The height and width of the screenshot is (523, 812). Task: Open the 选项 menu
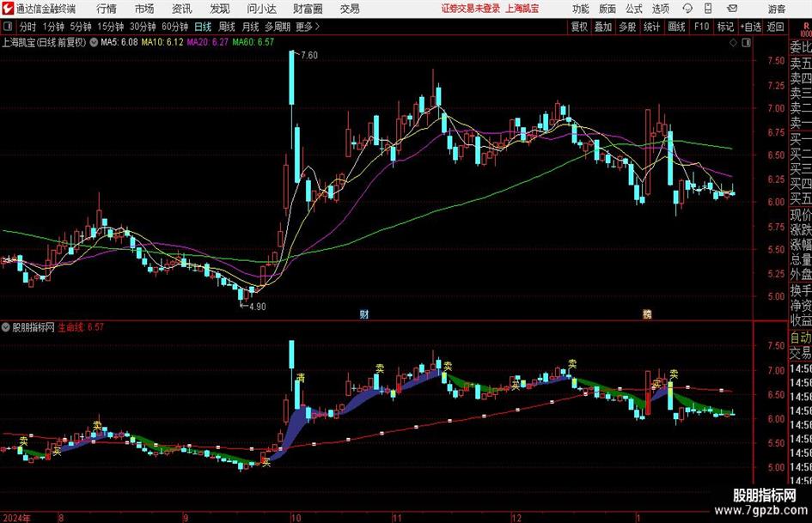tap(661, 9)
